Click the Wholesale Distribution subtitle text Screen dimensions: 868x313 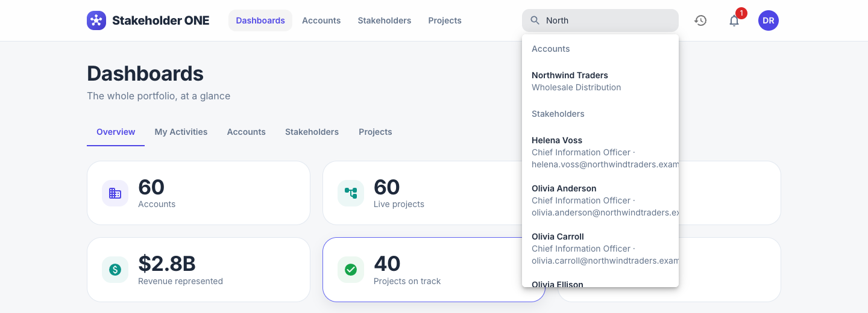point(576,87)
